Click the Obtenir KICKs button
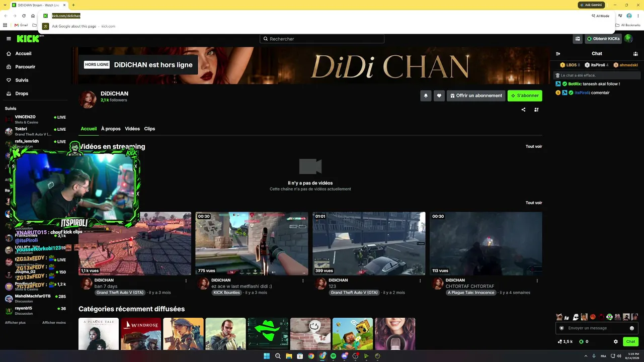644x362 pixels. coord(603,39)
